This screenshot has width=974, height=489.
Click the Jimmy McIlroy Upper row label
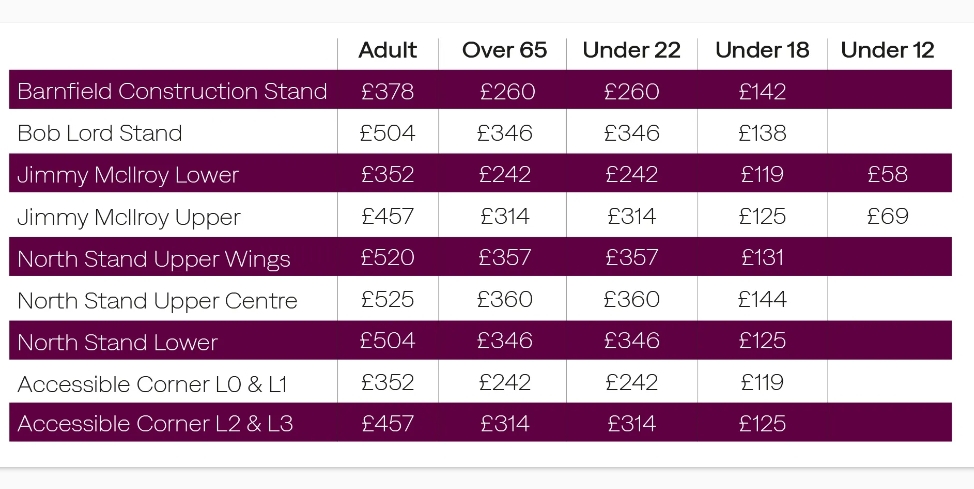click(x=129, y=217)
